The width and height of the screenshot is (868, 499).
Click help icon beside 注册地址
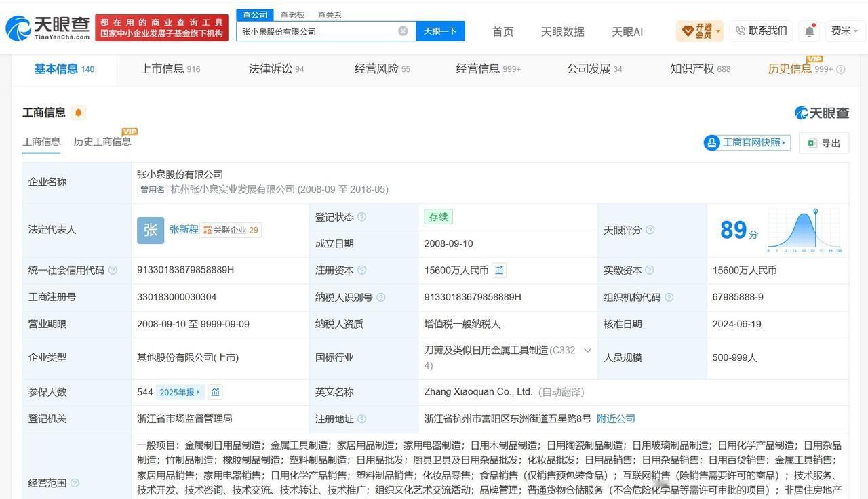tap(361, 419)
